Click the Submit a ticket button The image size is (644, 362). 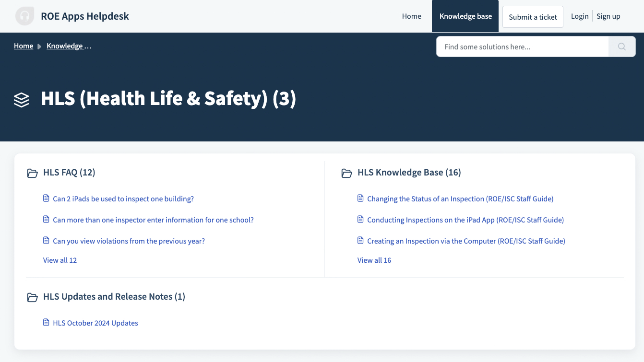[x=533, y=17]
